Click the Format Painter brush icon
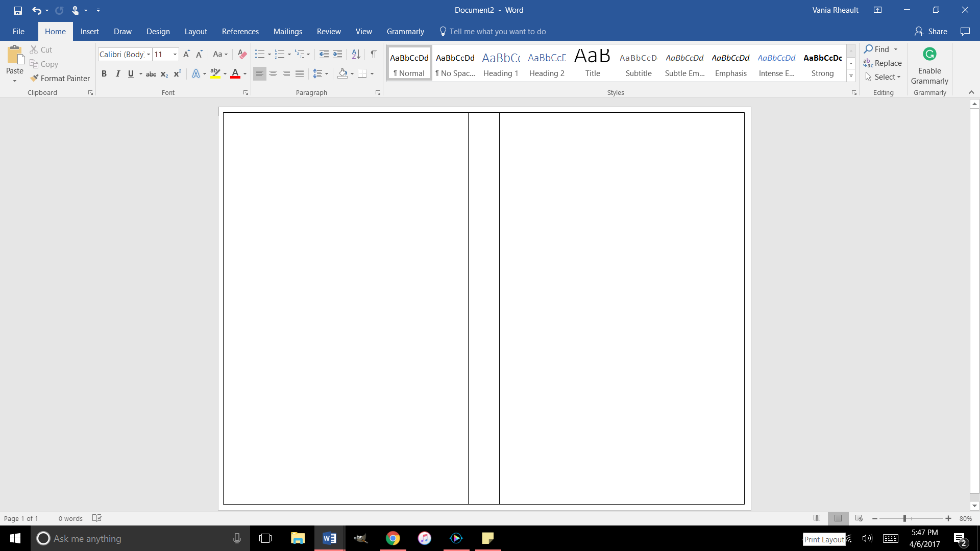The image size is (980, 551). click(34, 78)
